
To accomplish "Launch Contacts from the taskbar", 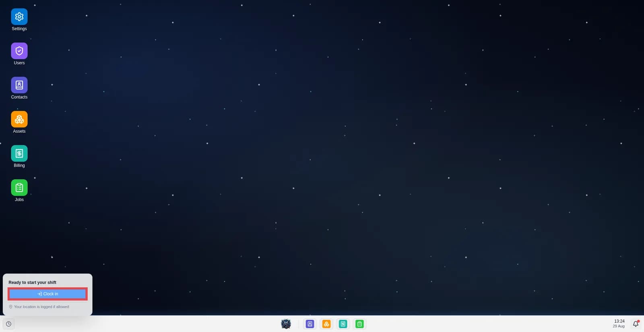I will pyautogui.click(x=310, y=324).
